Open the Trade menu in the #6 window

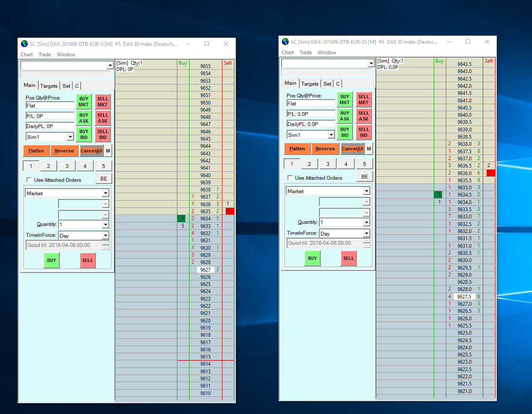[306, 52]
